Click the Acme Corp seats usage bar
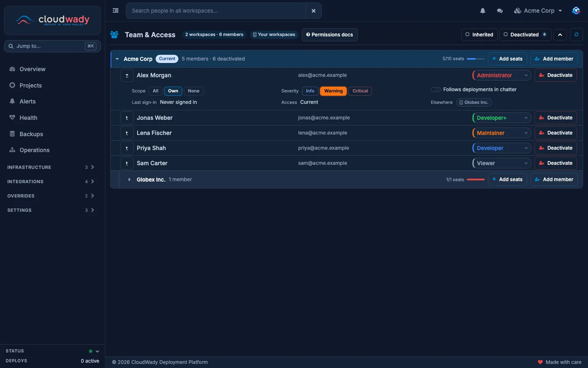This screenshot has width=588, height=368. [x=476, y=59]
